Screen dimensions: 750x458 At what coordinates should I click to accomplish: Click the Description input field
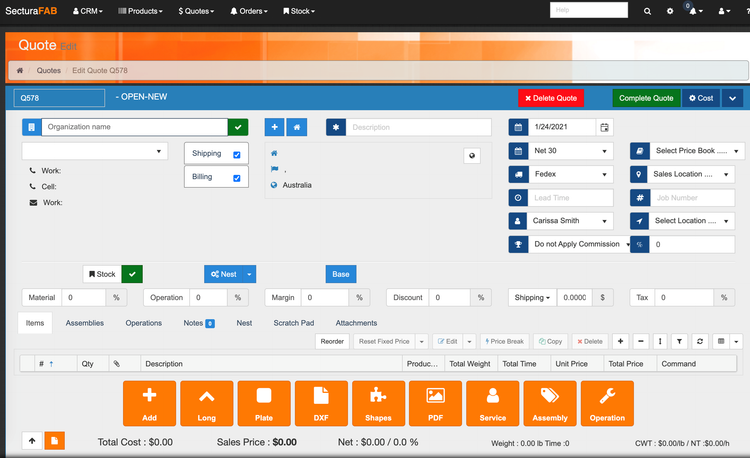(x=419, y=127)
